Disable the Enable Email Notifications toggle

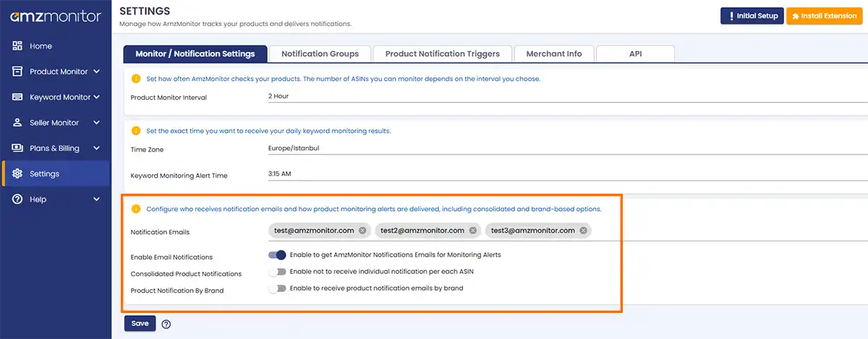click(277, 255)
